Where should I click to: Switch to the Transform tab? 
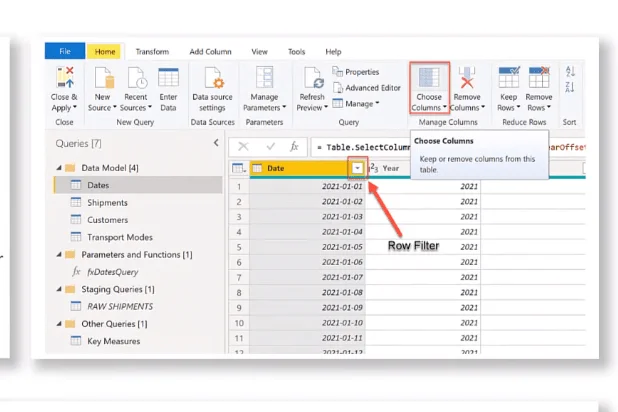tap(152, 52)
